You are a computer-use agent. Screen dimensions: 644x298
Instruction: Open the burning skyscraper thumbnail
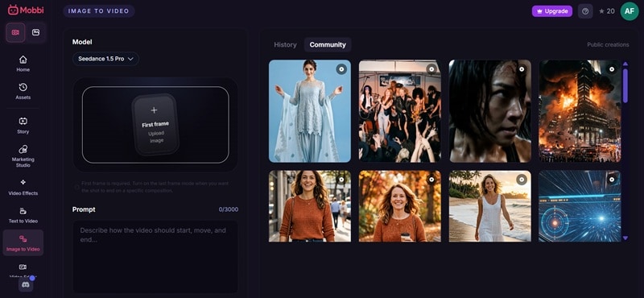pos(580,111)
